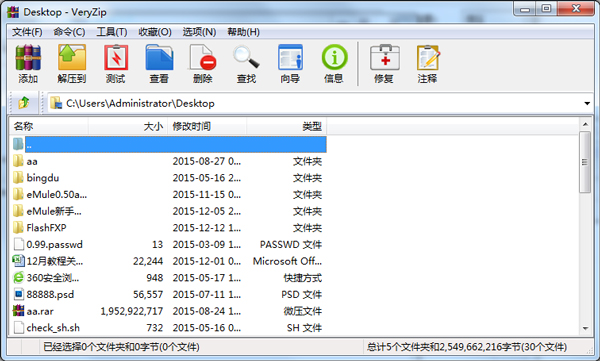Open the 查看 (View) toolbar icon
The height and width of the screenshot is (361, 600).
(159, 57)
